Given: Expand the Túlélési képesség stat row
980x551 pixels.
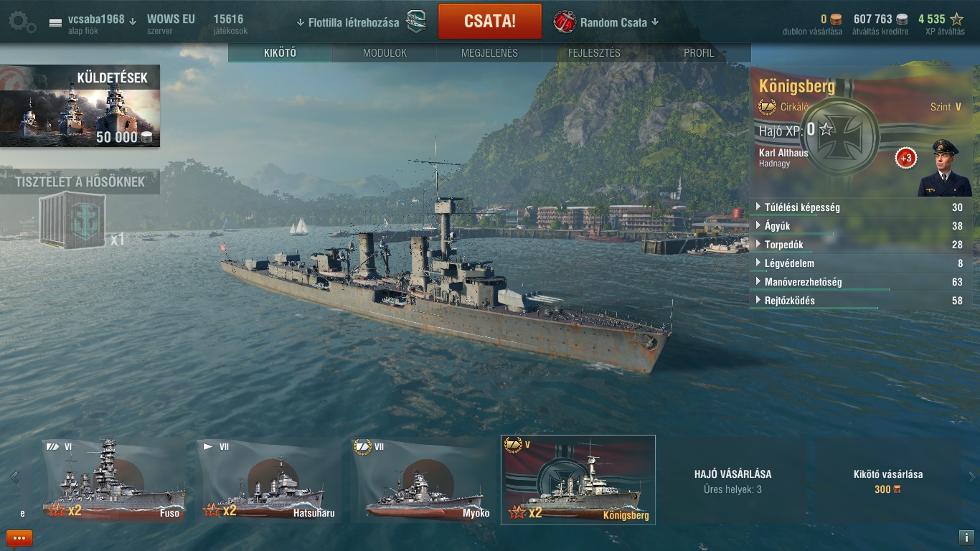Looking at the screenshot, I should point(859,207).
